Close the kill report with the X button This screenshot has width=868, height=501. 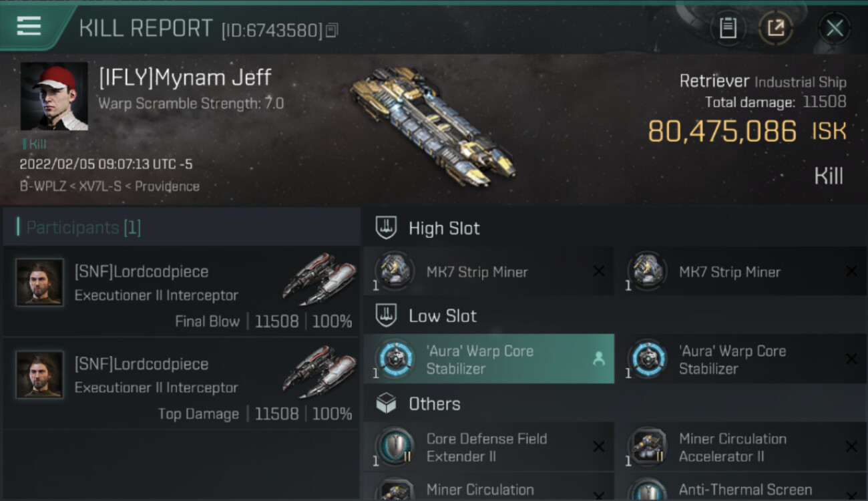[x=834, y=28]
